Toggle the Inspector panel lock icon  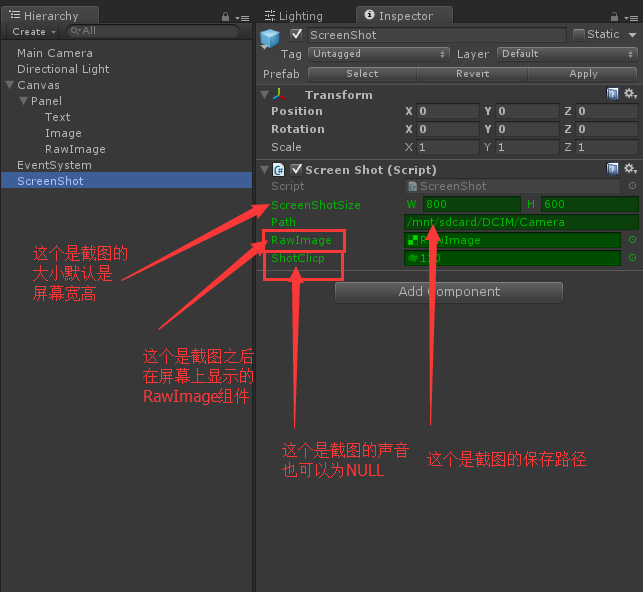point(614,17)
